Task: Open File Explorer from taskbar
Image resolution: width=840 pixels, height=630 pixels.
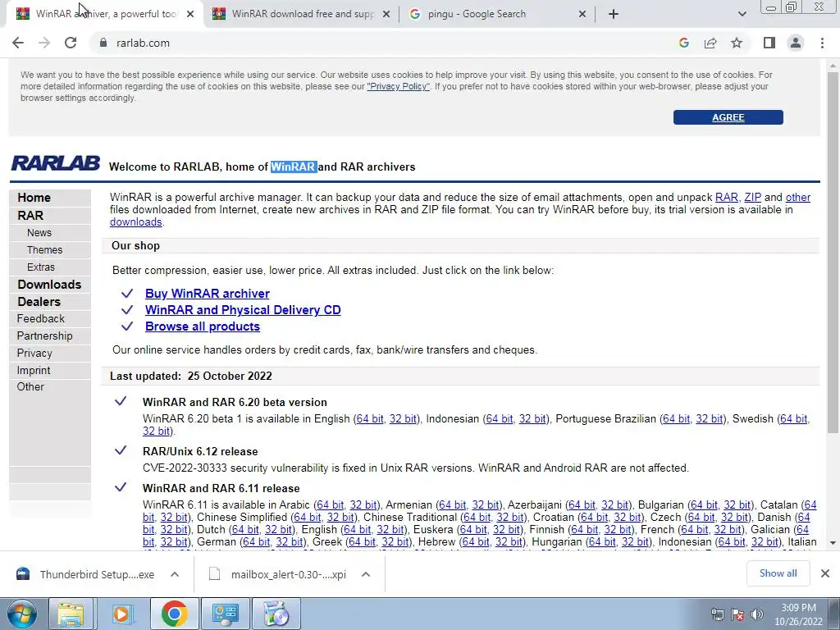Action: [71, 614]
